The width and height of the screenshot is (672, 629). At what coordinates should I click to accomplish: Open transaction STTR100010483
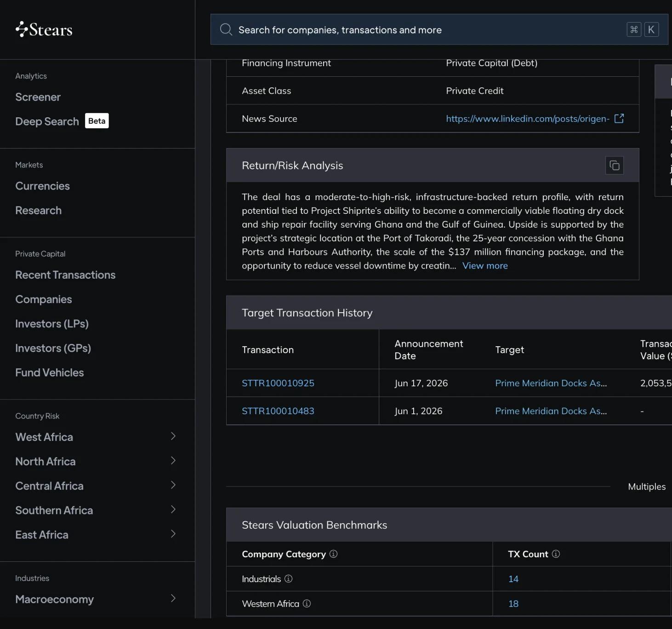278,411
